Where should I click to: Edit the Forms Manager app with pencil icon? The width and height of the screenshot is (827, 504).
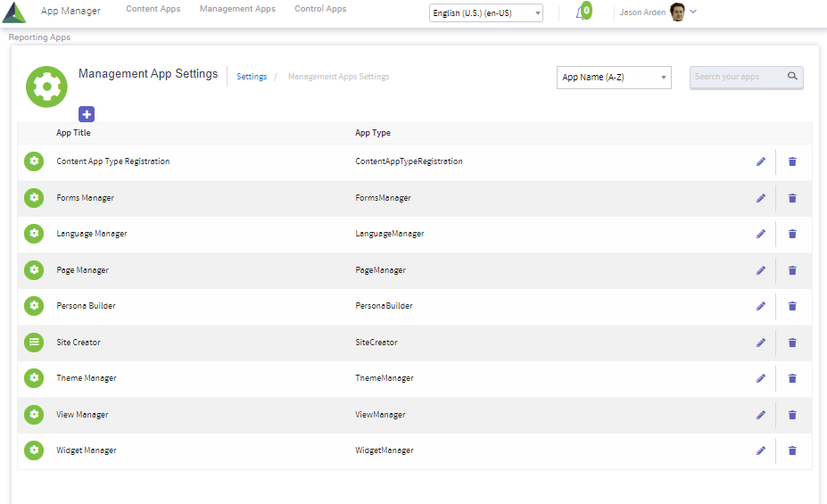[x=761, y=198]
